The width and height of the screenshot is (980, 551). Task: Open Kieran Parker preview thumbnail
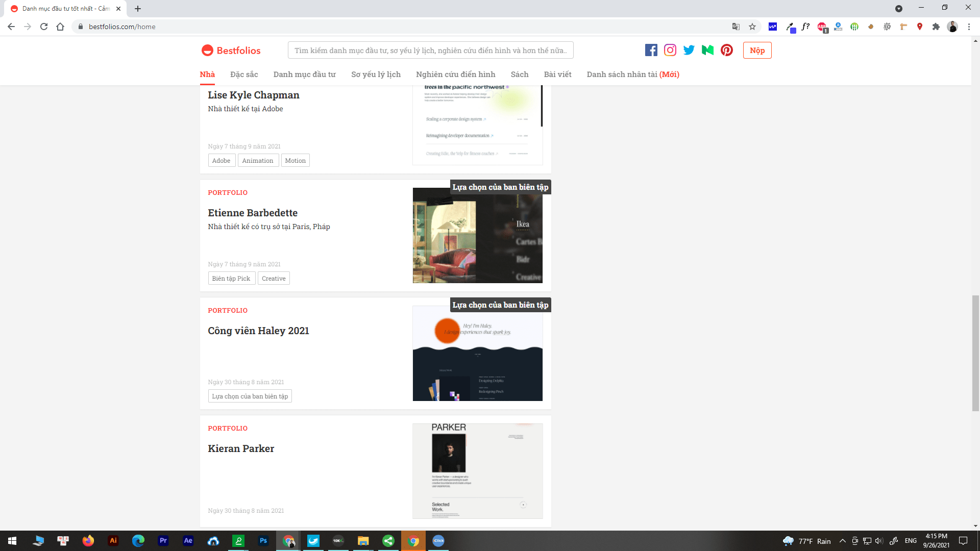pos(477,471)
